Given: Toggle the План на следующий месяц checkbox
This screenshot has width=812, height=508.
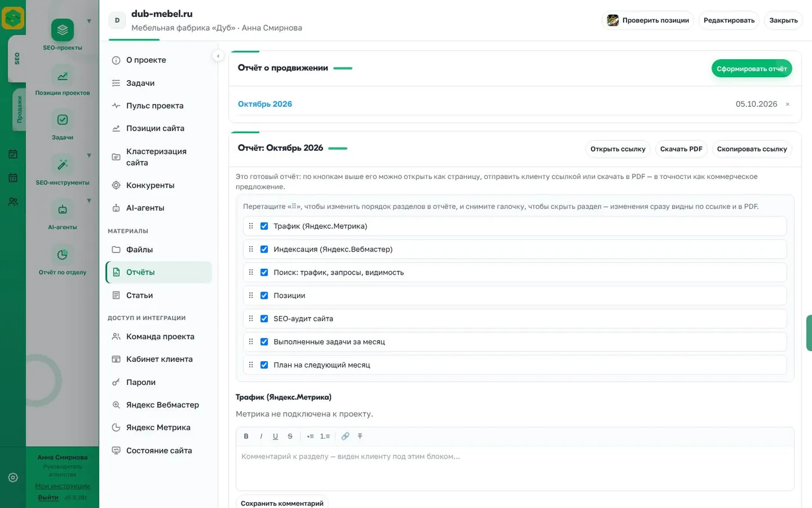Looking at the screenshot, I should pyautogui.click(x=264, y=365).
